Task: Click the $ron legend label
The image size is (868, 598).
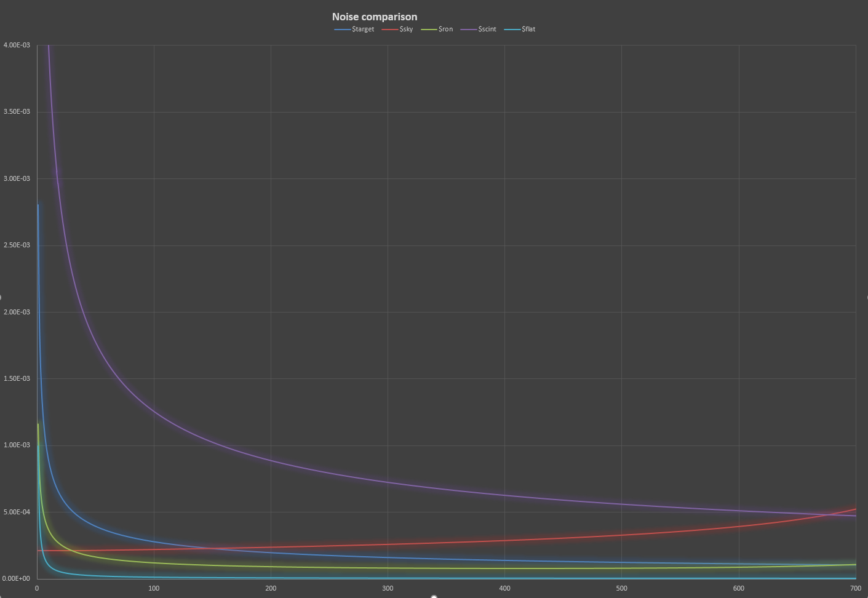Action: pos(445,29)
